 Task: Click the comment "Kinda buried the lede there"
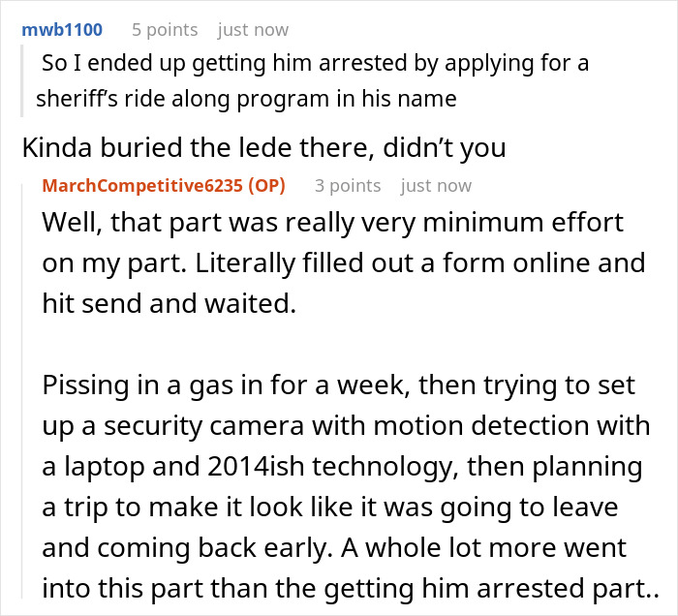click(x=263, y=147)
